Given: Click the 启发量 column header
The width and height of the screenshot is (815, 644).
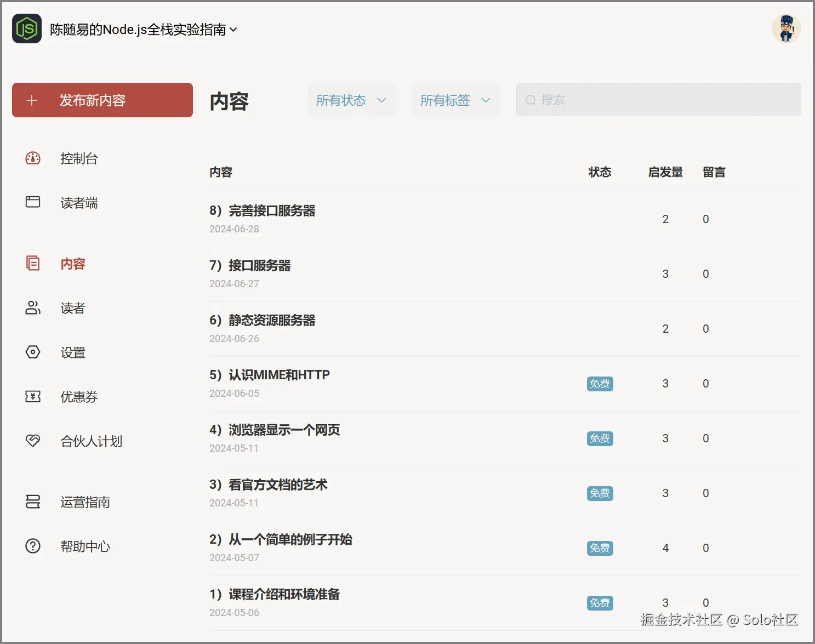Looking at the screenshot, I should [665, 172].
